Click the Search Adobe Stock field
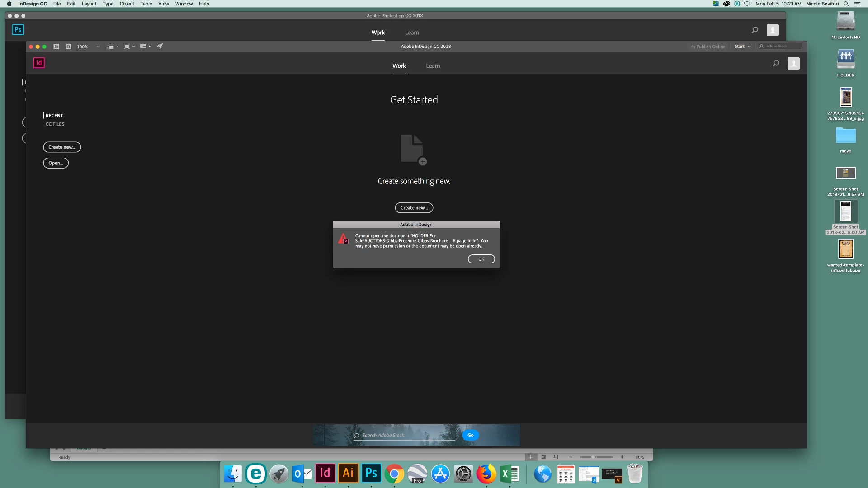 (x=405, y=436)
